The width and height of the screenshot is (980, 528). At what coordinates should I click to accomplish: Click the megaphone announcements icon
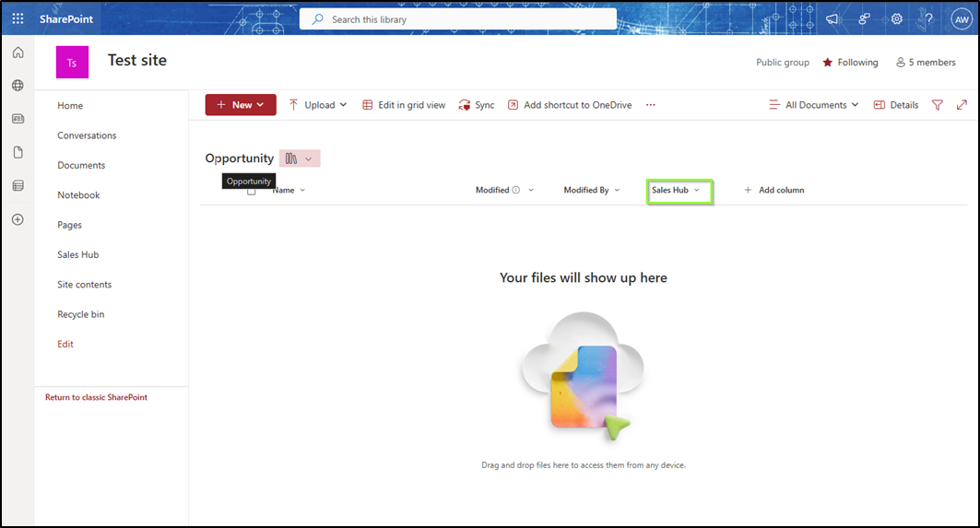tap(832, 18)
